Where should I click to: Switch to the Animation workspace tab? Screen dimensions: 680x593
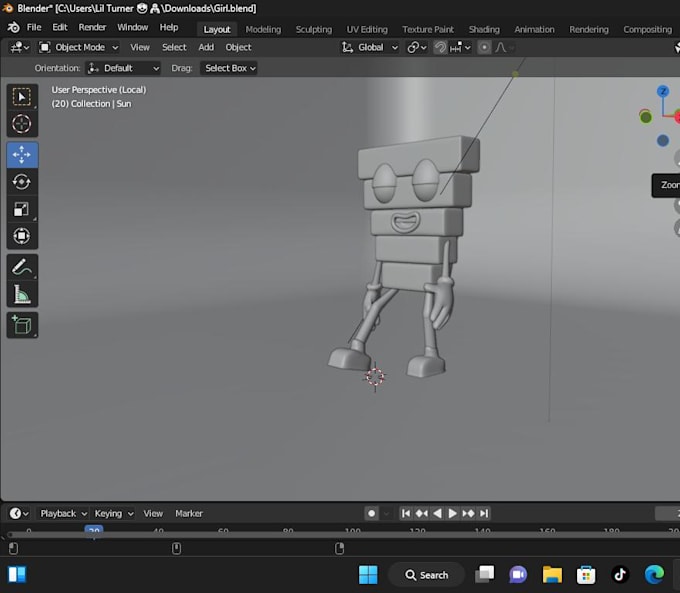point(534,29)
